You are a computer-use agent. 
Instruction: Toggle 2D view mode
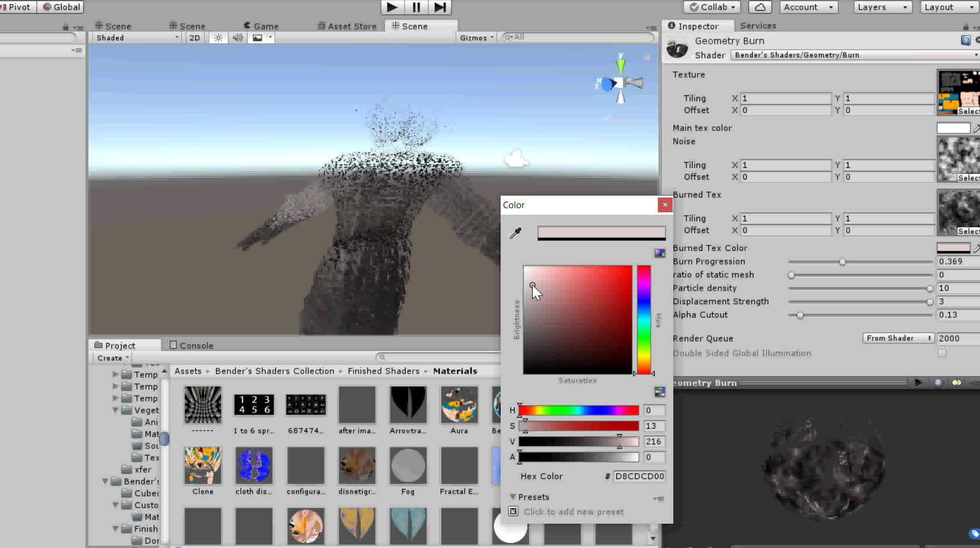tap(195, 37)
